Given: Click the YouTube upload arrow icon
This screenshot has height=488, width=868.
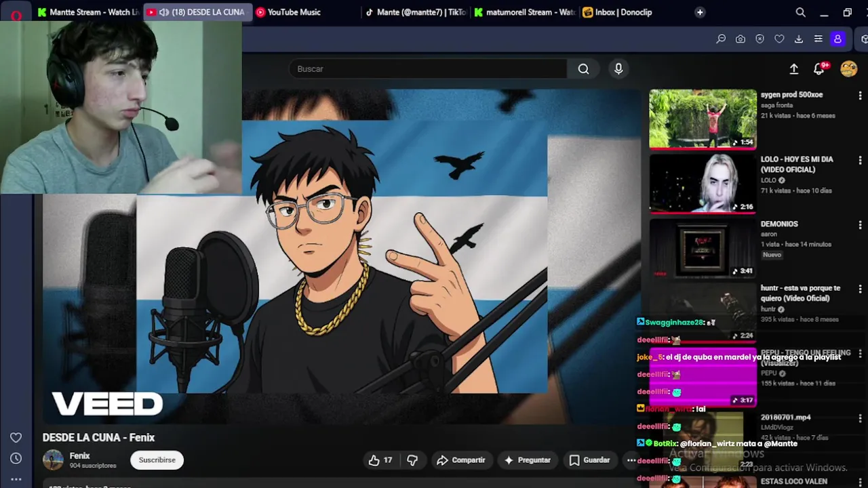Looking at the screenshot, I should point(794,68).
